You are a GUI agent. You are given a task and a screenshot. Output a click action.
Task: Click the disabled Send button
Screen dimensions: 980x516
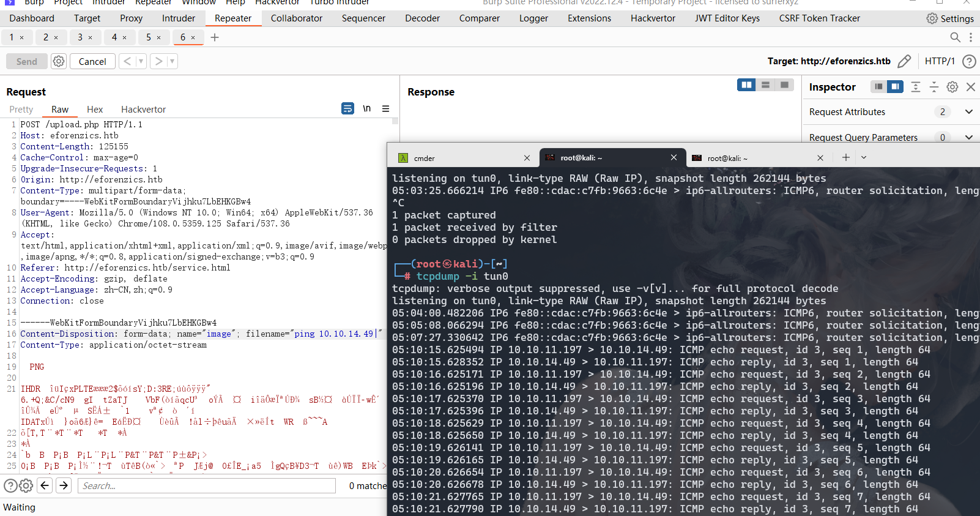(27, 61)
